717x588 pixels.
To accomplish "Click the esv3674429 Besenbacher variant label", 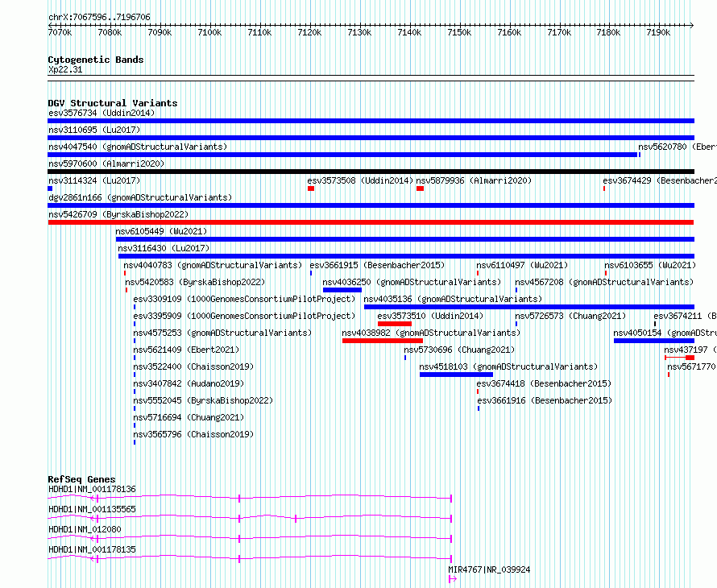I will (x=660, y=180).
